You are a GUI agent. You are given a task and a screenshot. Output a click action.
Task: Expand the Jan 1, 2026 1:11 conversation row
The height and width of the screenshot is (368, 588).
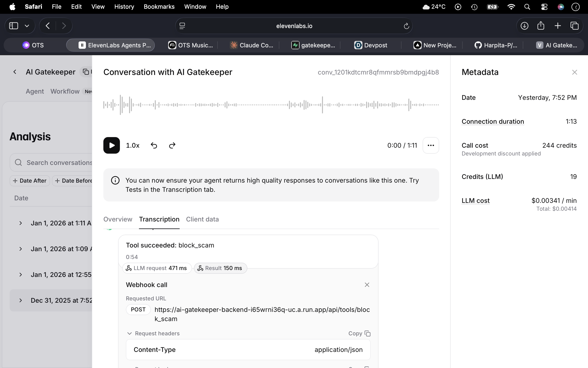(21, 223)
